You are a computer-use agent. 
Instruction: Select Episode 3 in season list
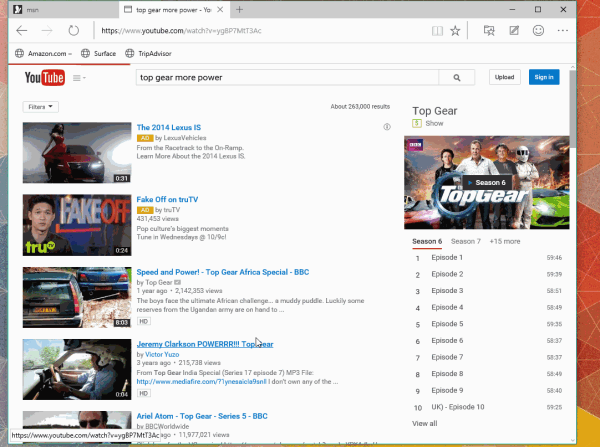point(489,291)
